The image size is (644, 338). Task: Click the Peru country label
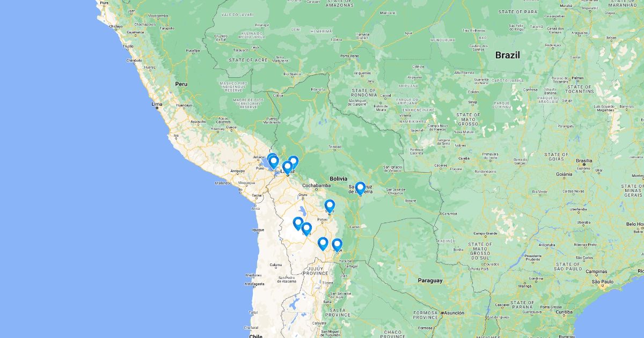pos(181,84)
